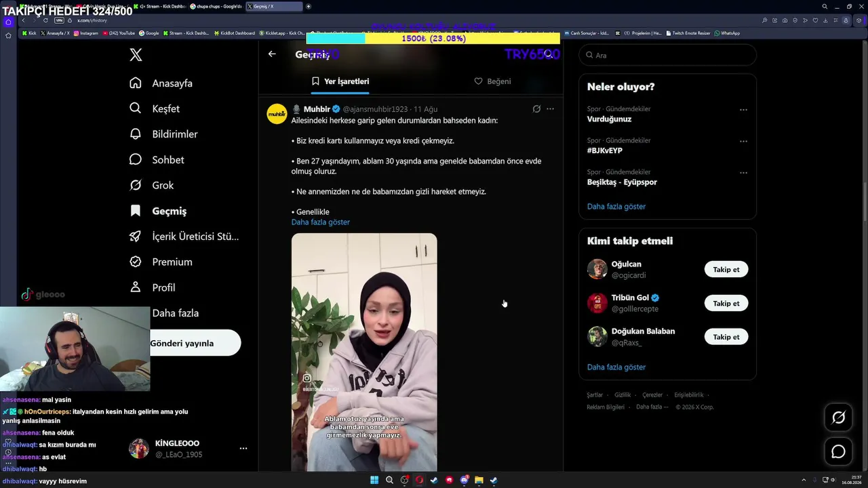Show more trends under Neler oluyor
Viewport: 868px width, 488px height.
click(x=616, y=207)
